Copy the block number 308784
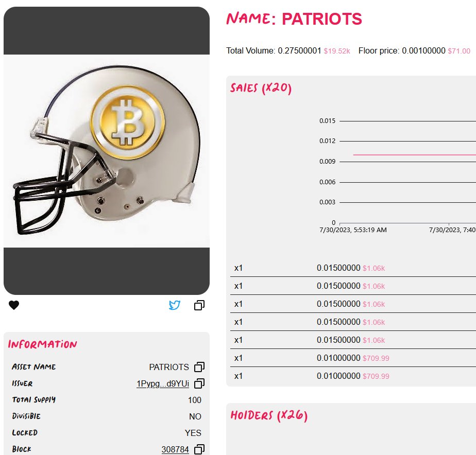 coord(199,449)
